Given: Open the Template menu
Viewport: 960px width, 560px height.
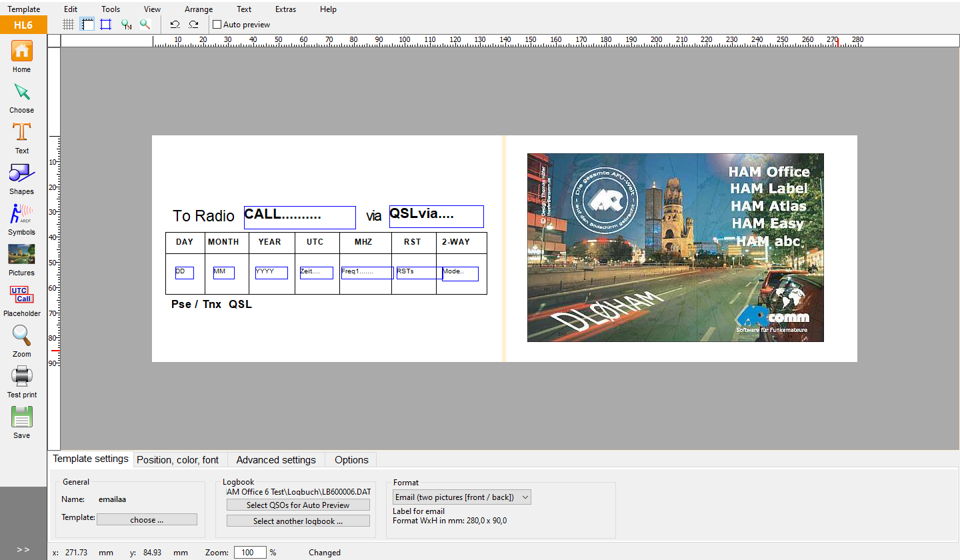Looking at the screenshot, I should (24, 9).
